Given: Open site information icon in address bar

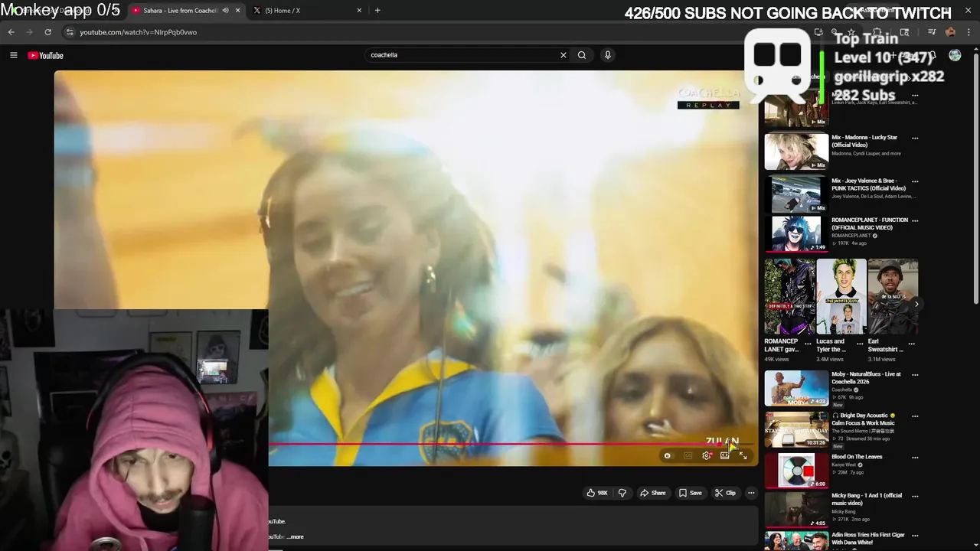Looking at the screenshot, I should click(x=70, y=32).
